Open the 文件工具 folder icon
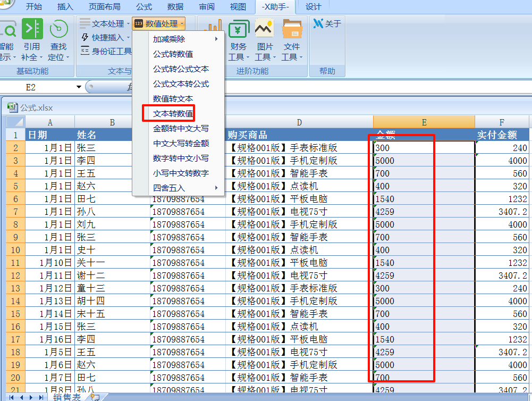The width and height of the screenshot is (532, 401). (292, 29)
